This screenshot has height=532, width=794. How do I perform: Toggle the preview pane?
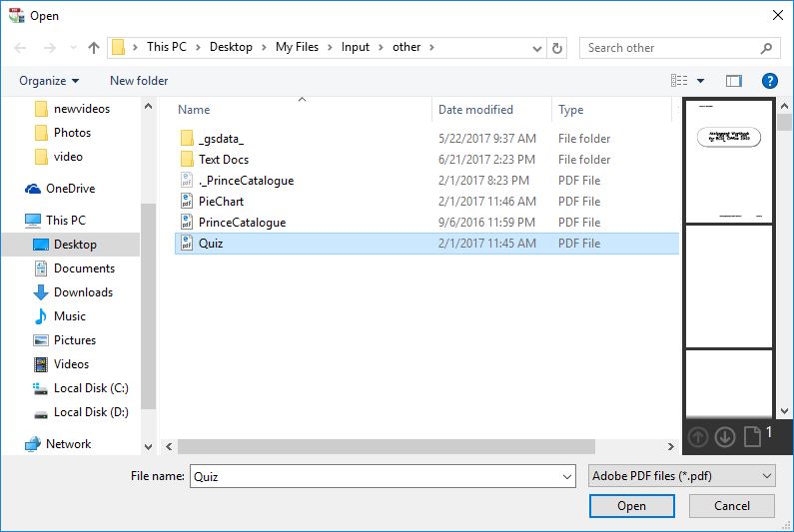734,81
